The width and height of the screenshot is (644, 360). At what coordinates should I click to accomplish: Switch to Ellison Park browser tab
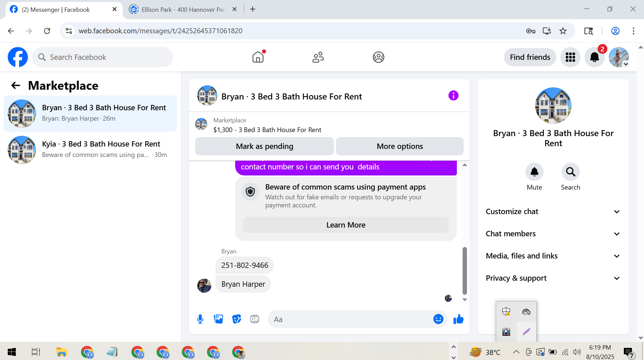point(183,9)
